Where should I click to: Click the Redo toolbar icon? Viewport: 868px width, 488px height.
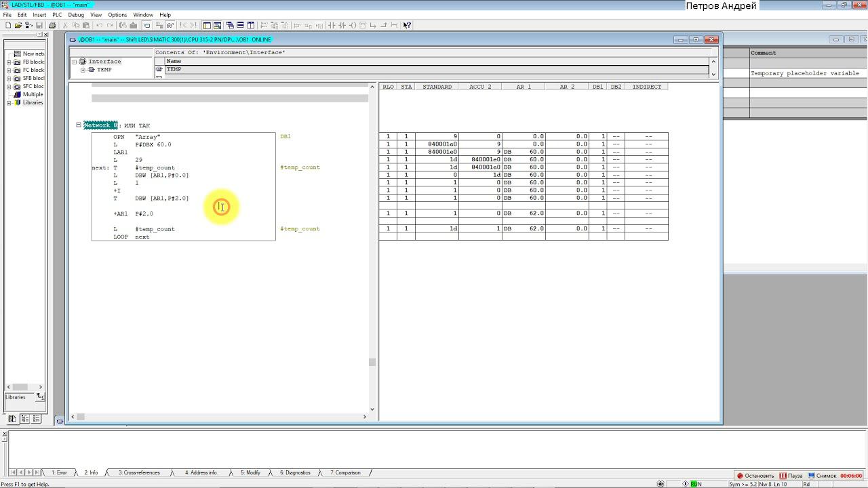click(110, 25)
